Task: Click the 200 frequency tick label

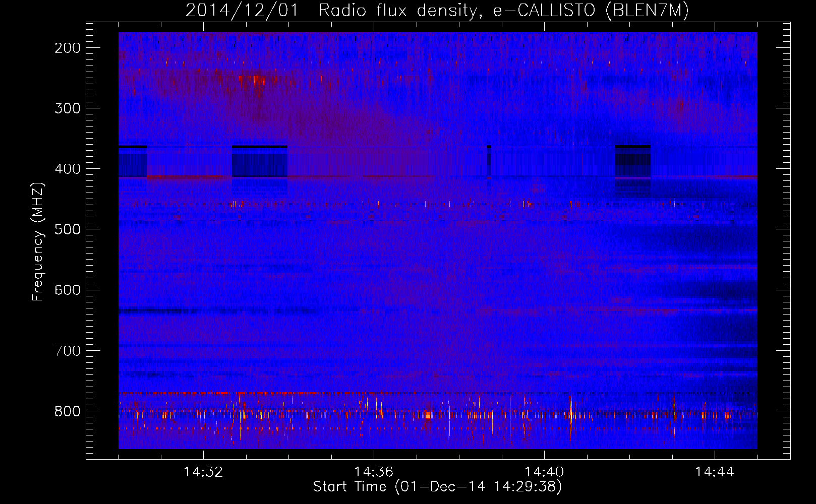Action: click(x=68, y=48)
